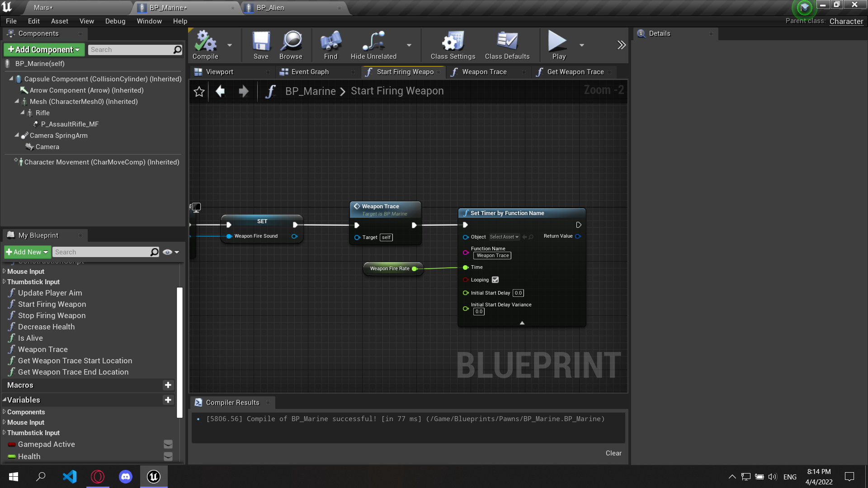Expand toolbar overflow double-chevron
Screen dimensions: 868x488
[x=622, y=45]
